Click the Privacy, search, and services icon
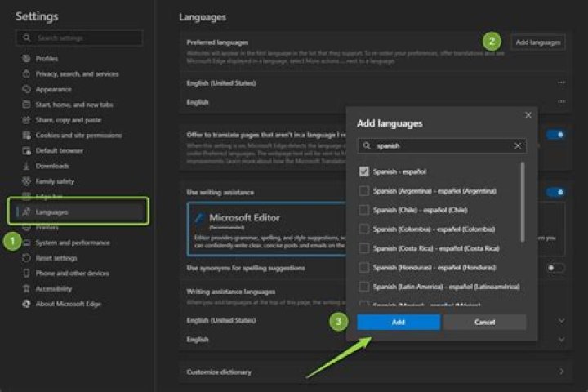This screenshot has width=588, height=392. pos(26,73)
